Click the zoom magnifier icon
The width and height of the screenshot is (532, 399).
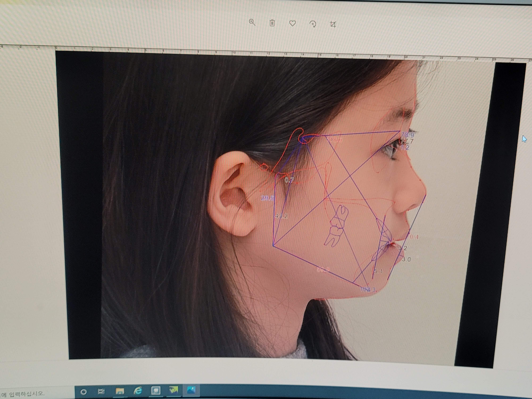(252, 23)
